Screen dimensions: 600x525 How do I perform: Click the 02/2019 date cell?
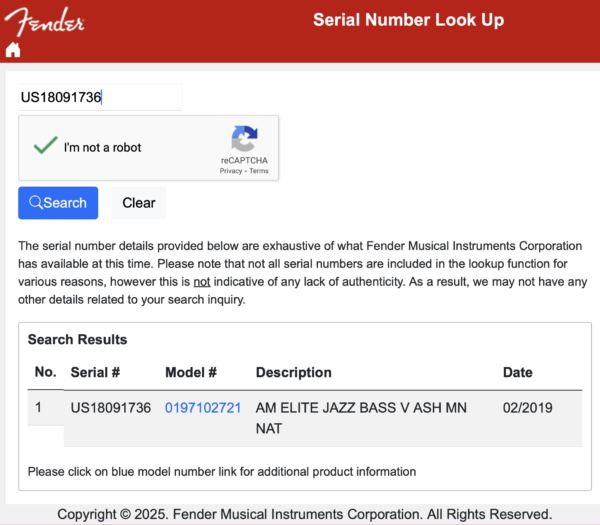click(528, 408)
